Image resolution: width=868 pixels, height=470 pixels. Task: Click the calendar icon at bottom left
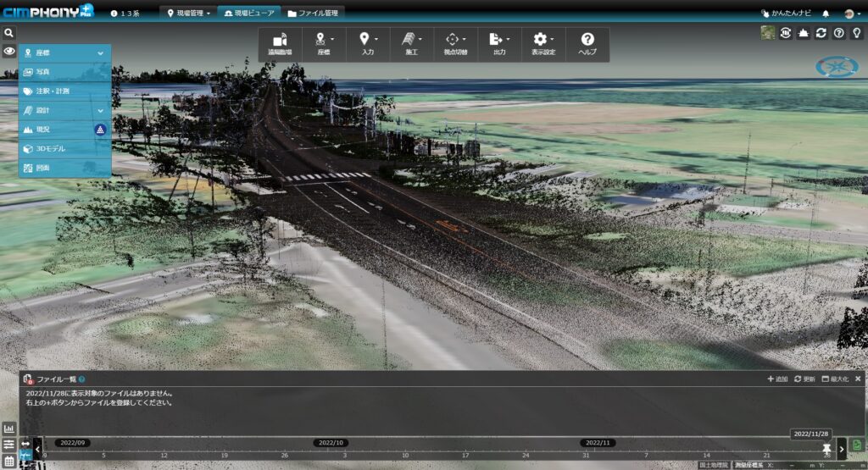click(x=9, y=461)
